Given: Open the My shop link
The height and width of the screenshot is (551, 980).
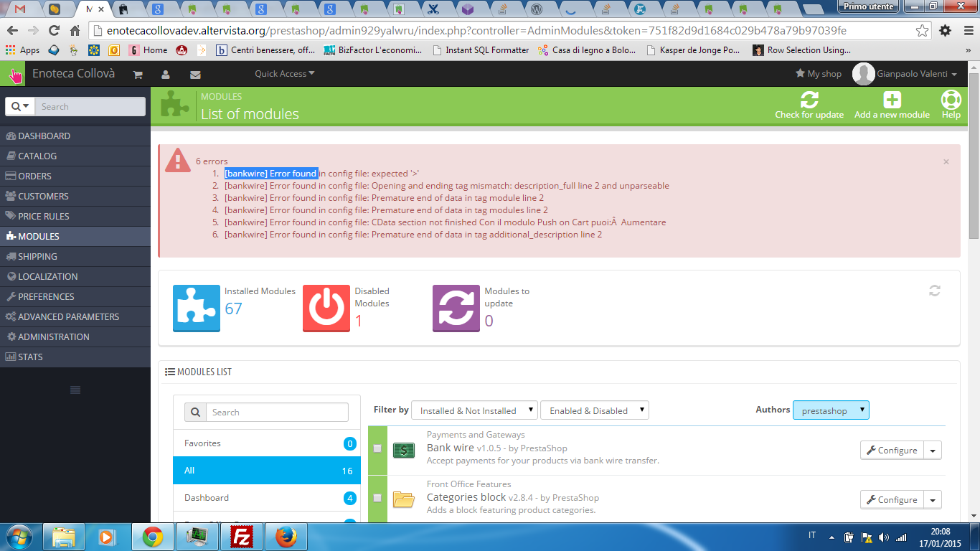Looking at the screenshot, I should (x=819, y=74).
